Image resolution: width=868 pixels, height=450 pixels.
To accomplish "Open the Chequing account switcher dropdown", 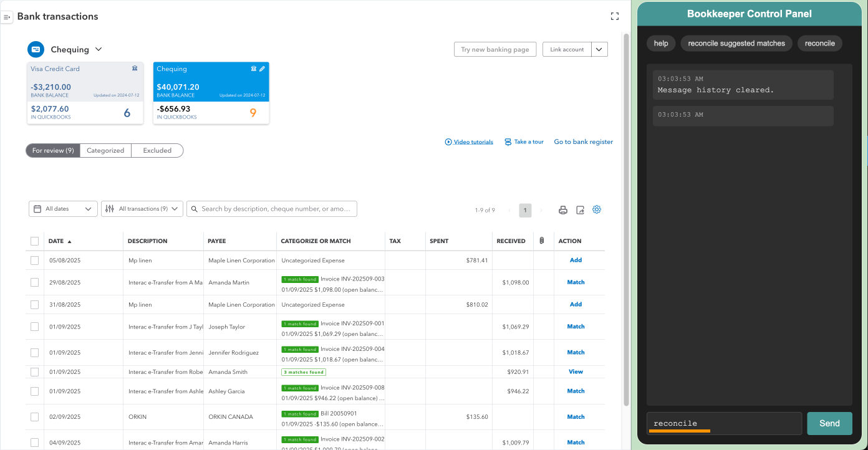I will tap(76, 49).
